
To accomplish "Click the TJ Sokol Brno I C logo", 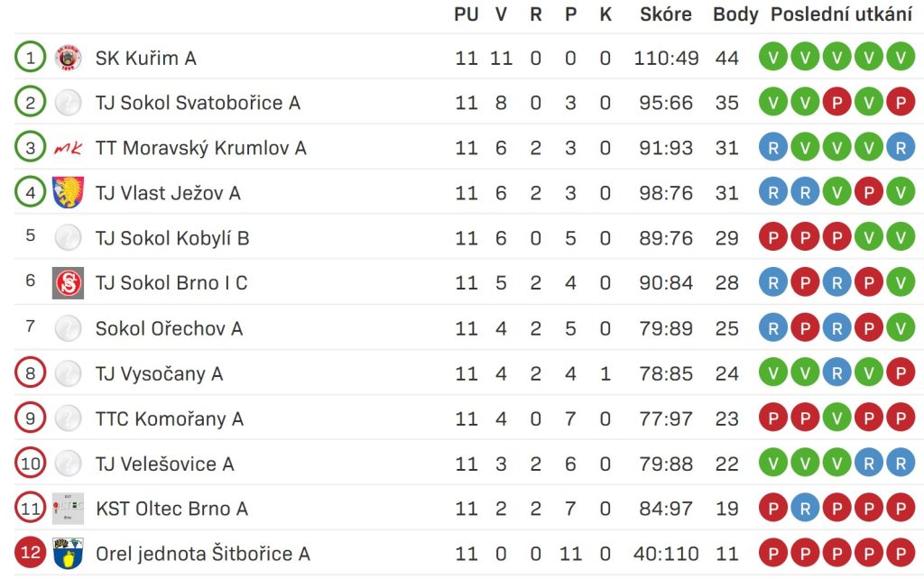I will point(68,283).
